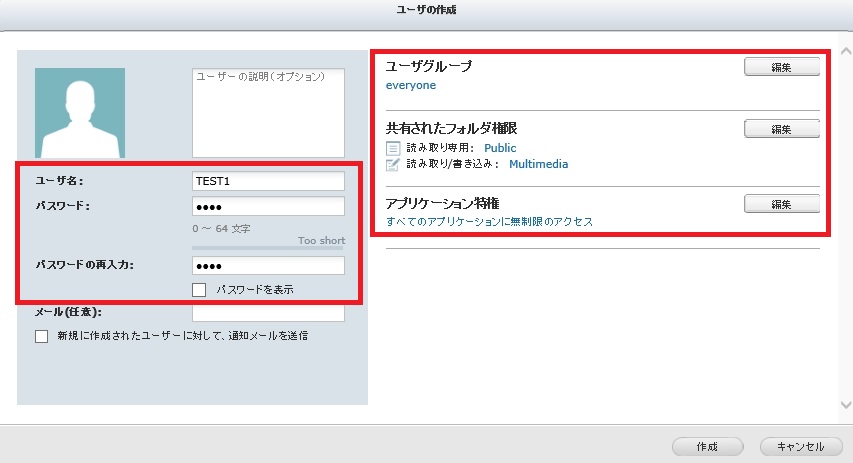
Task: Click the 0 ~ 64 文字 hint text
Action: click(221, 229)
